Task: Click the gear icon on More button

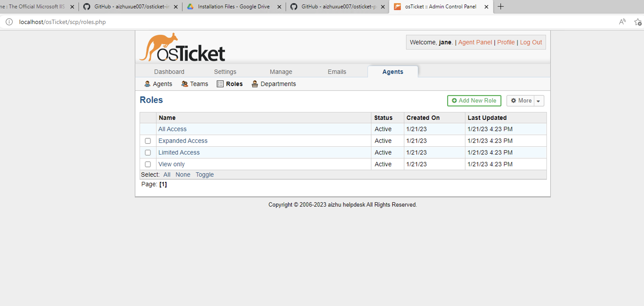Action: [514, 101]
